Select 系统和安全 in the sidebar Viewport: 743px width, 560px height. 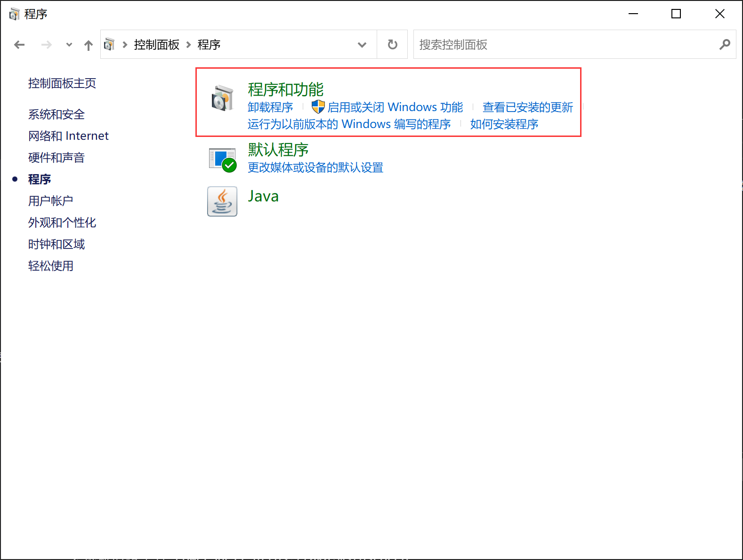pyautogui.click(x=57, y=114)
